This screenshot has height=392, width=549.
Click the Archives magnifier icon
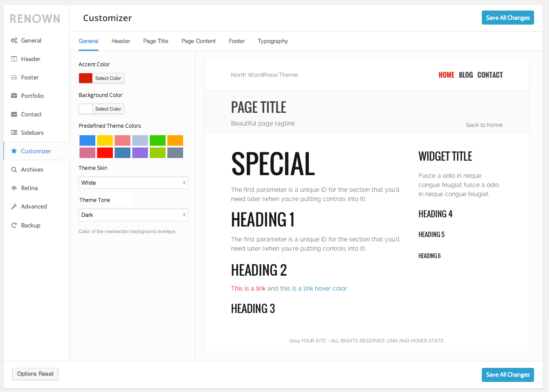[14, 169]
